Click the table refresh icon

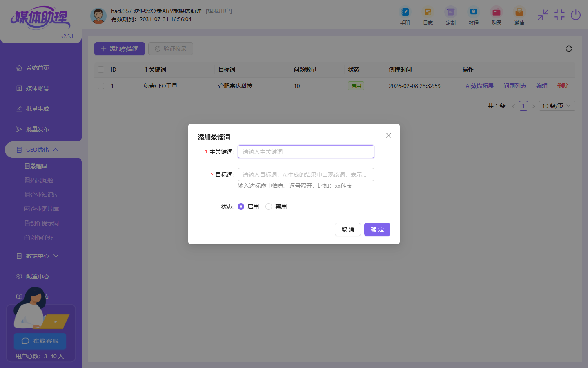pos(569,49)
